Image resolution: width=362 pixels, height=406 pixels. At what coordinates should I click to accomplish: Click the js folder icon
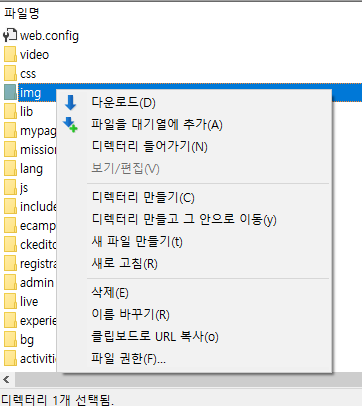point(10,188)
